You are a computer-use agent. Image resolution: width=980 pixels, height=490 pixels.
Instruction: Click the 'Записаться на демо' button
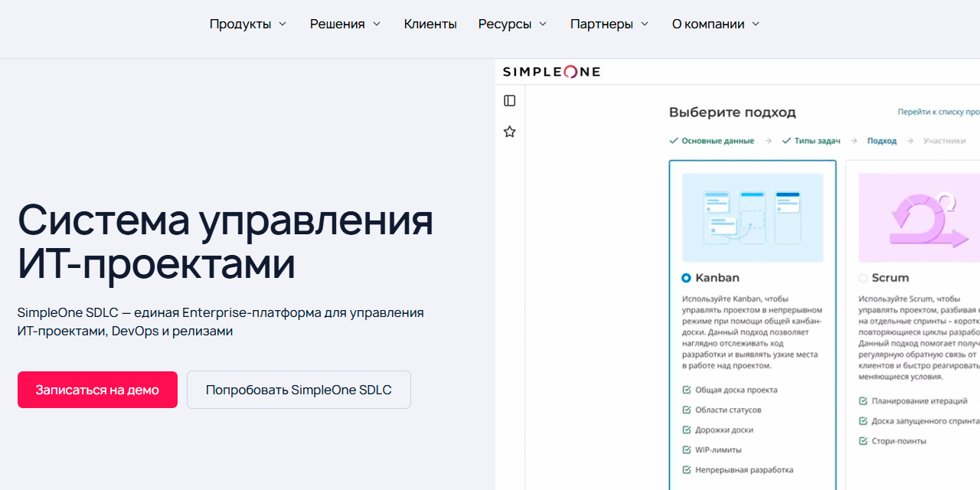tap(97, 390)
